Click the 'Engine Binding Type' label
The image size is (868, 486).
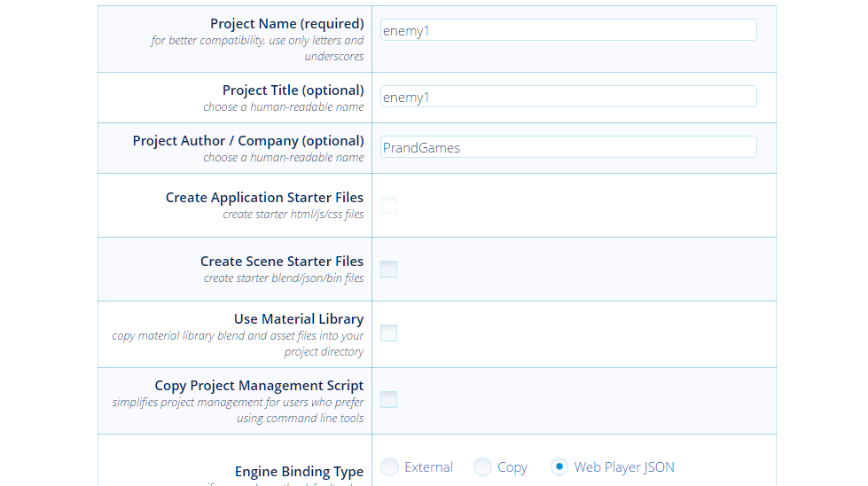pos(299,472)
